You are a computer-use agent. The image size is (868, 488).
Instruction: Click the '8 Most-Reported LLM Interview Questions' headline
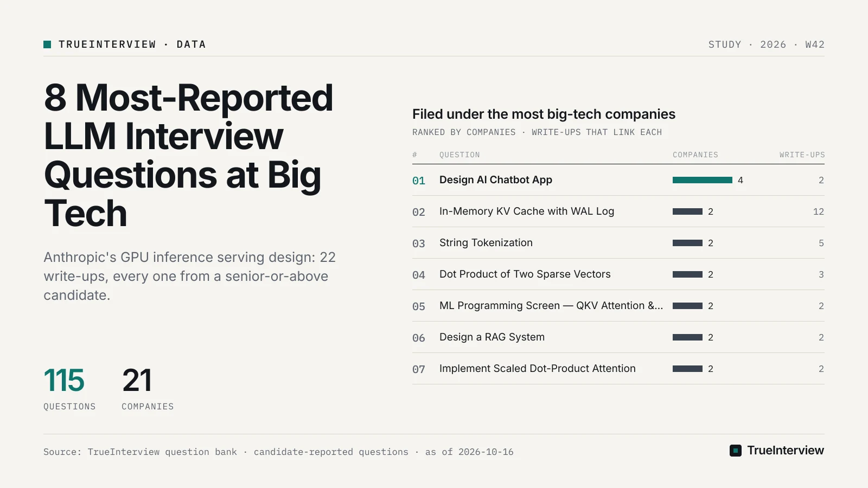coord(188,155)
